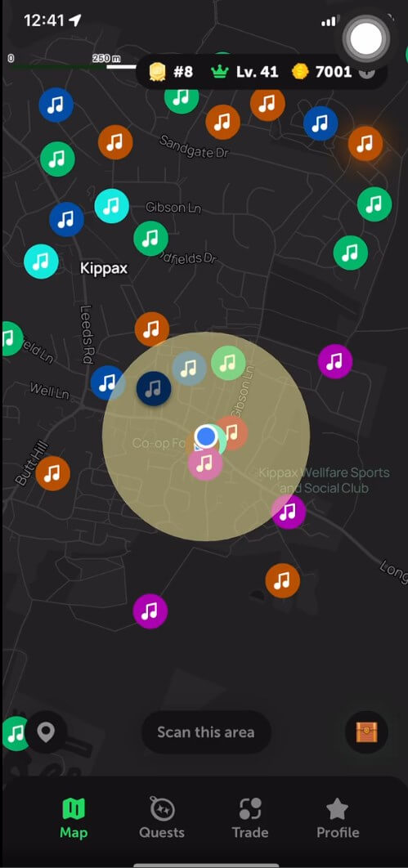Open the Quests tab
Screen dimensions: 408x868
(x=162, y=818)
